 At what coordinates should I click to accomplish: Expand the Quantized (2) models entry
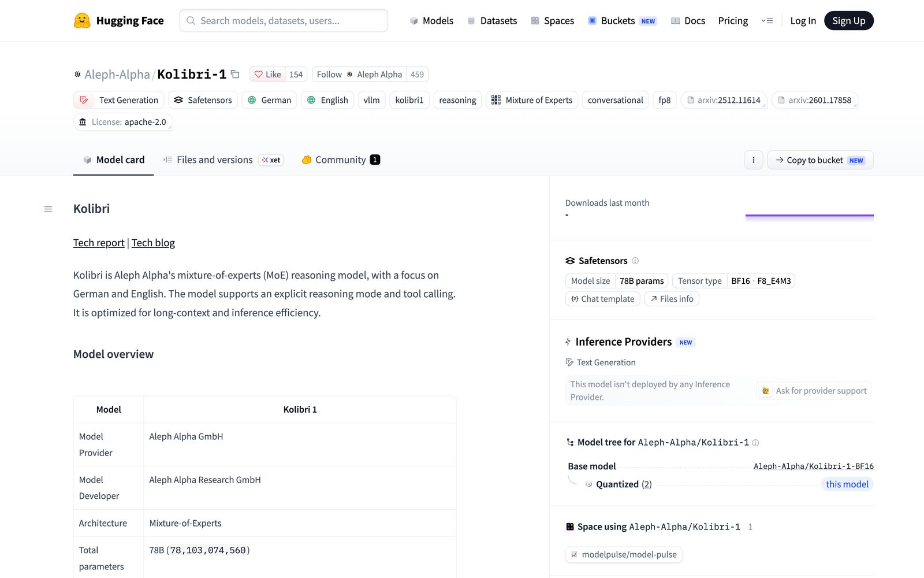point(624,484)
